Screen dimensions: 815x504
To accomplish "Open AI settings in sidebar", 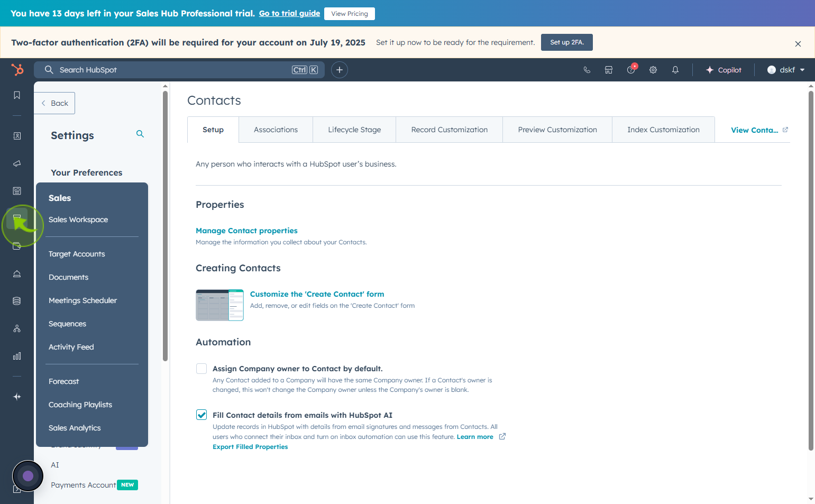I will [x=55, y=465].
